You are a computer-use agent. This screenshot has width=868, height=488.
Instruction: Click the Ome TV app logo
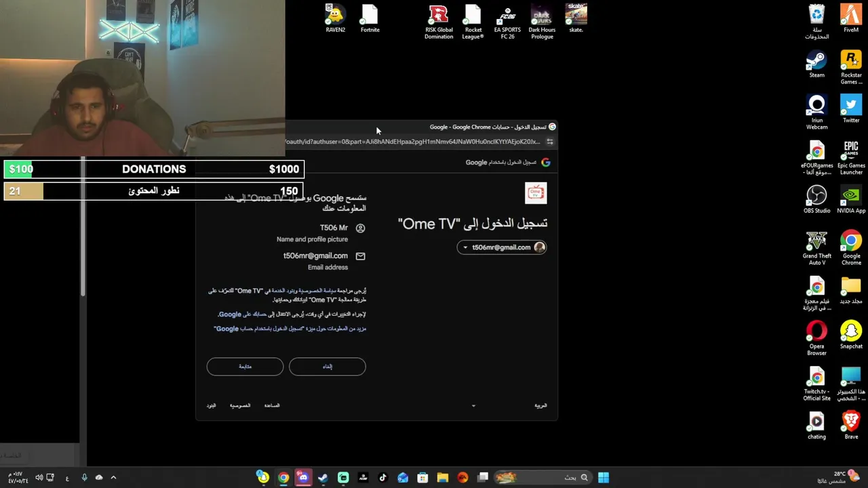point(536,193)
